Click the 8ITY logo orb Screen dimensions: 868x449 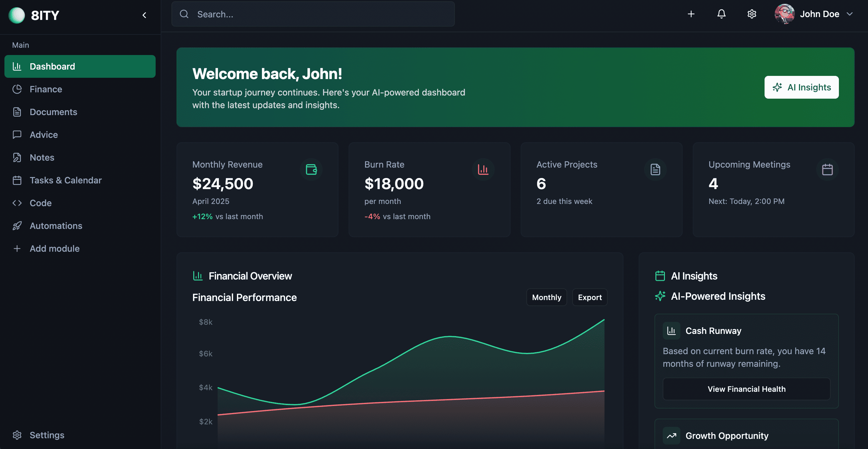16,15
